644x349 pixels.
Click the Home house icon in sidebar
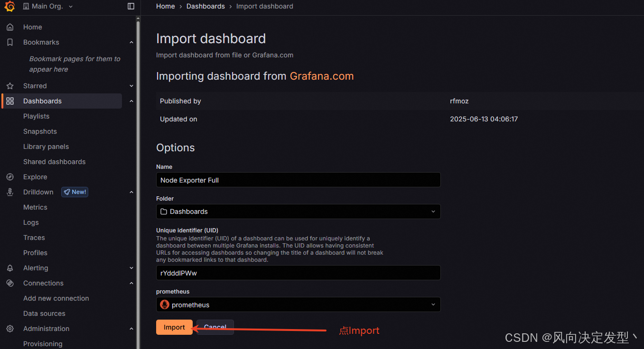pyautogui.click(x=10, y=27)
